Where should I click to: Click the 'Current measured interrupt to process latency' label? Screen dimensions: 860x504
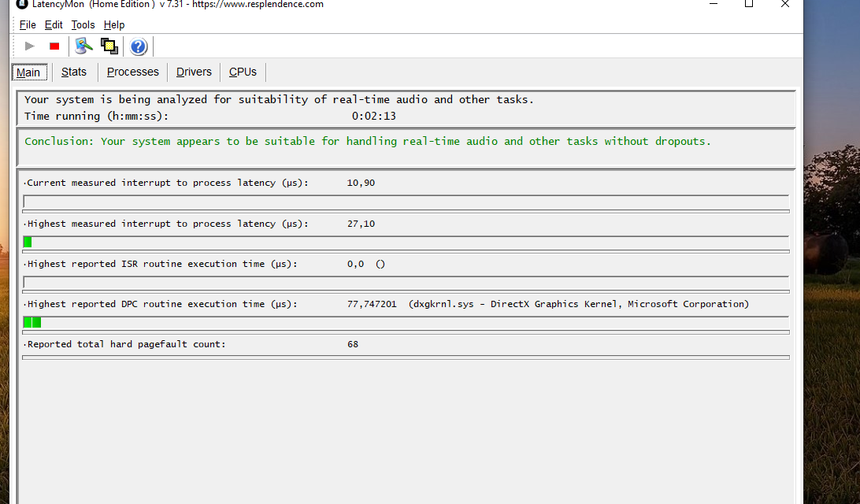(x=168, y=183)
